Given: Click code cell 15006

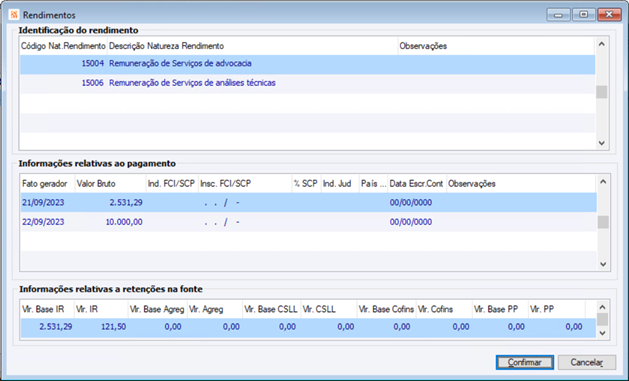Looking at the screenshot, I should (92, 83).
